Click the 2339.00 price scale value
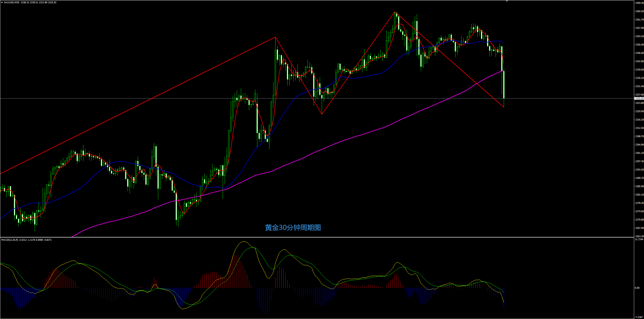Viewport: 644px width, 319px height. click(639, 70)
